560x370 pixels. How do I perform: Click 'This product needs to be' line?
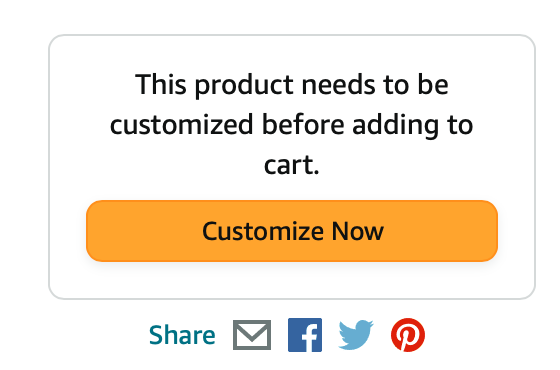(292, 85)
